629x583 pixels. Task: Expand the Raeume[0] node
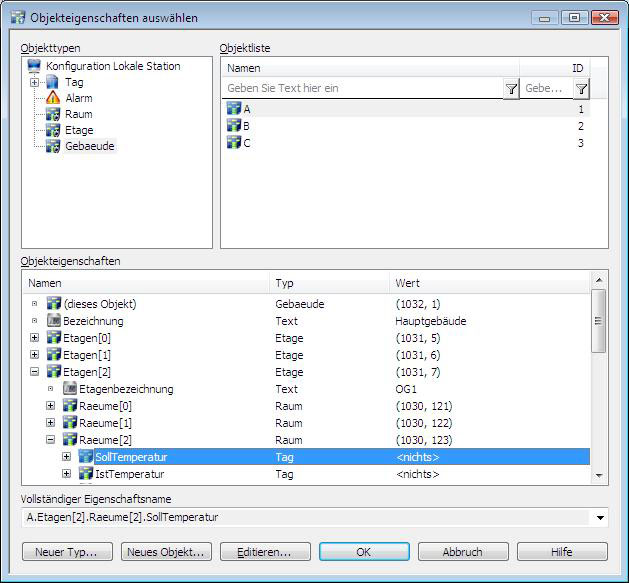point(51,406)
